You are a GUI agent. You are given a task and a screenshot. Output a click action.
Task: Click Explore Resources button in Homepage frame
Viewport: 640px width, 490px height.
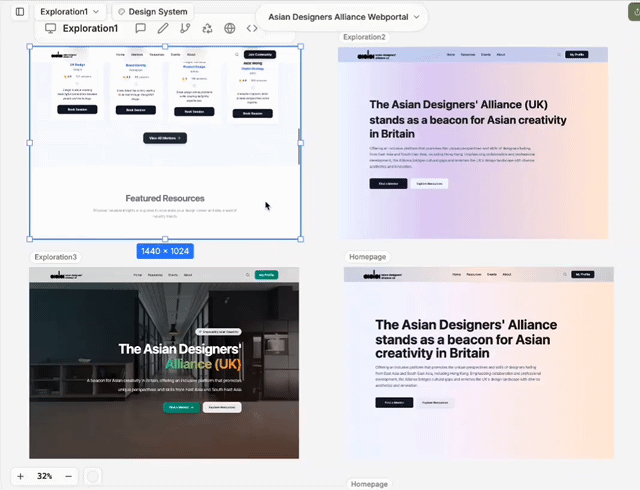(435, 403)
